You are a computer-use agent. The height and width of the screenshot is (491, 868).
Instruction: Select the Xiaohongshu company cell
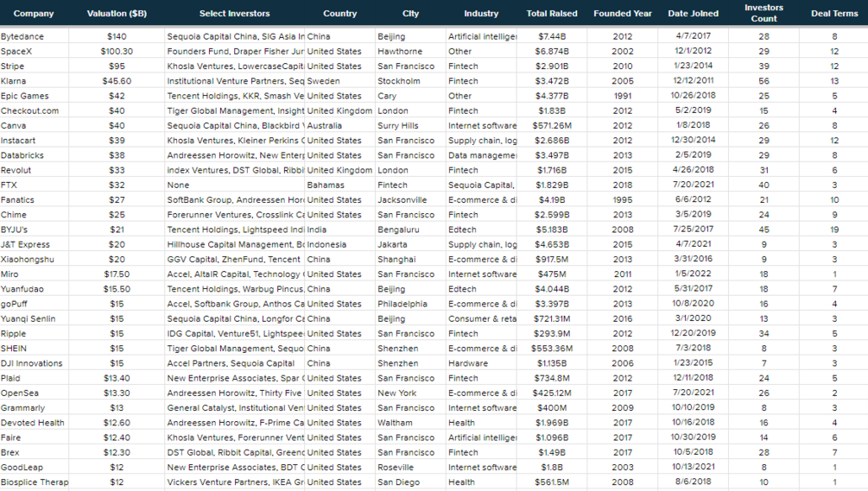(x=35, y=260)
